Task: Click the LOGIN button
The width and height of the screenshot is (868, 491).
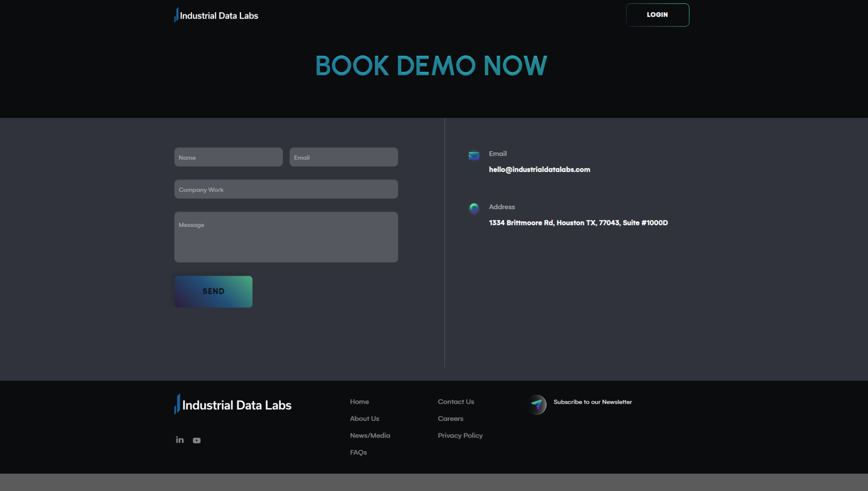Action: 657,14
